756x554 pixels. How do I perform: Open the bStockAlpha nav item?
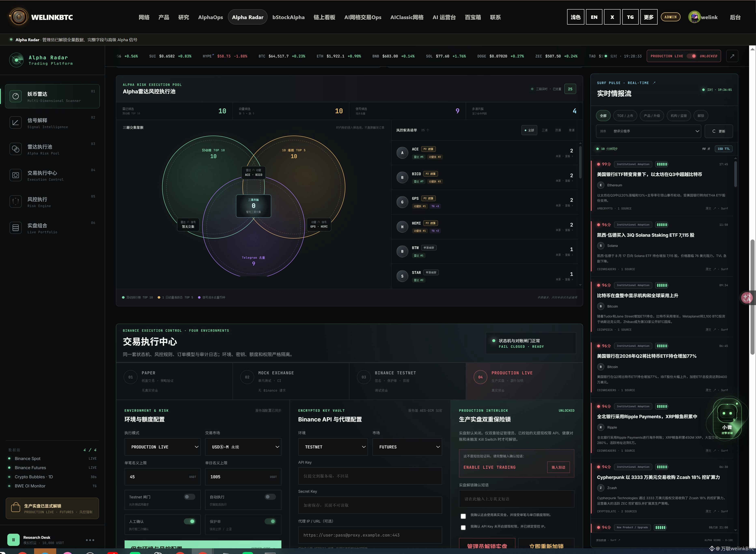coord(289,17)
